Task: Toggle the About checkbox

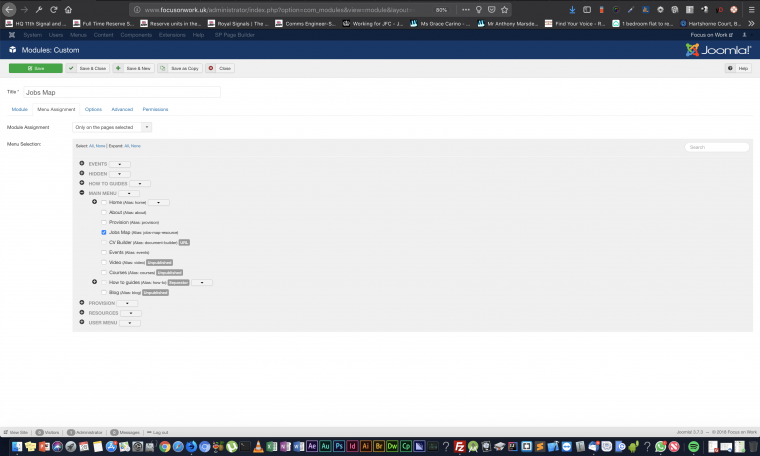Action: 104,212
